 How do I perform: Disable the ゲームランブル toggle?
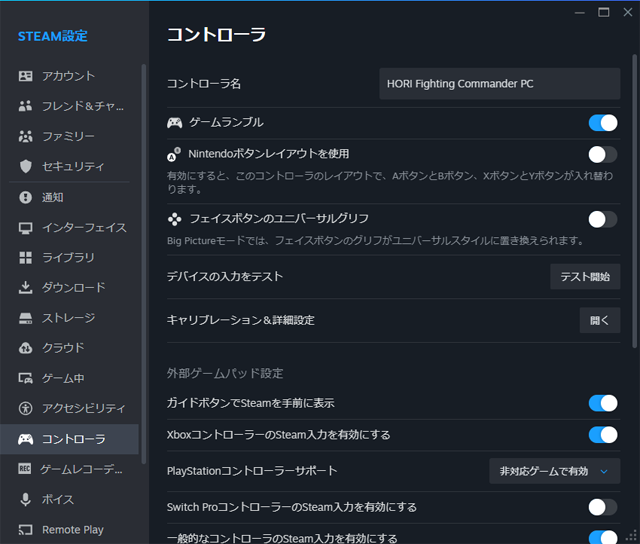coord(603,123)
